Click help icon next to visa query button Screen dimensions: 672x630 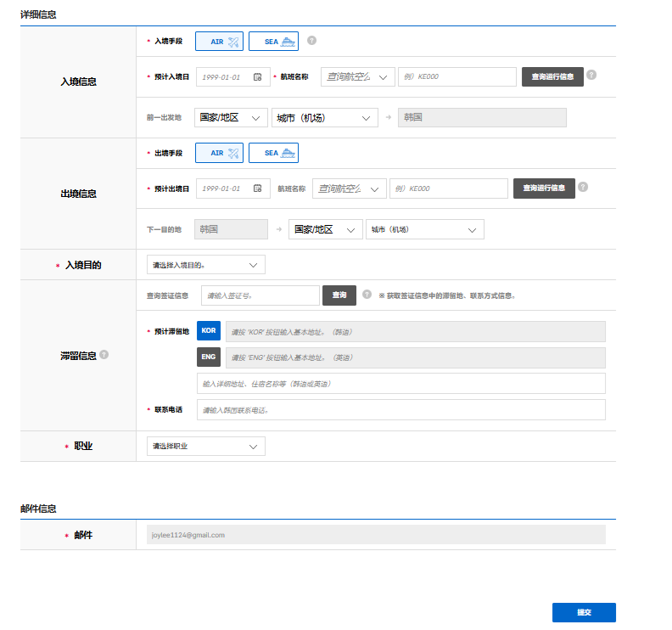pos(367,295)
